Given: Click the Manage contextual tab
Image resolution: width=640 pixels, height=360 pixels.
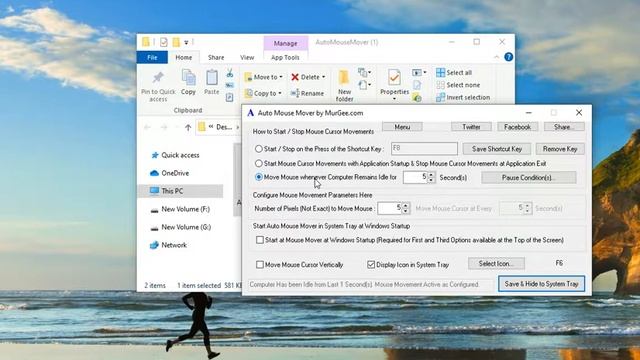Looking at the screenshot, I should [x=285, y=43].
